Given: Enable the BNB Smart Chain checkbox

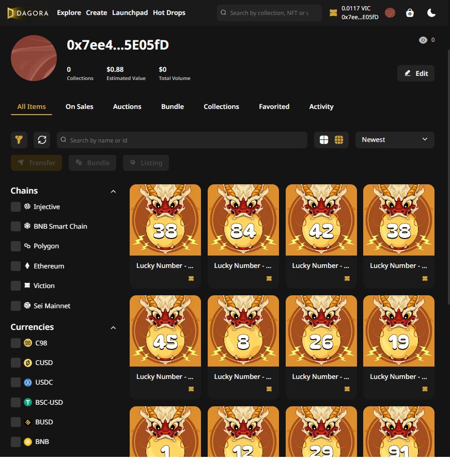Looking at the screenshot, I should (16, 226).
